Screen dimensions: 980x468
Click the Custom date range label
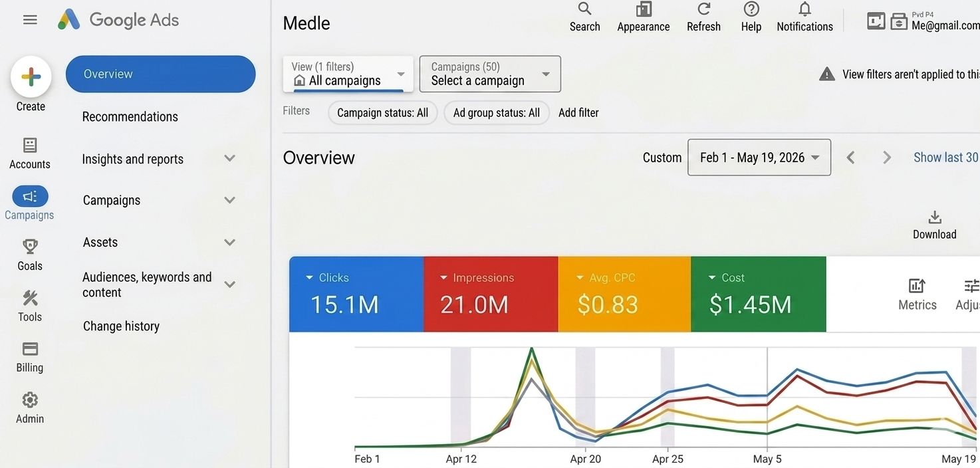coord(662,158)
